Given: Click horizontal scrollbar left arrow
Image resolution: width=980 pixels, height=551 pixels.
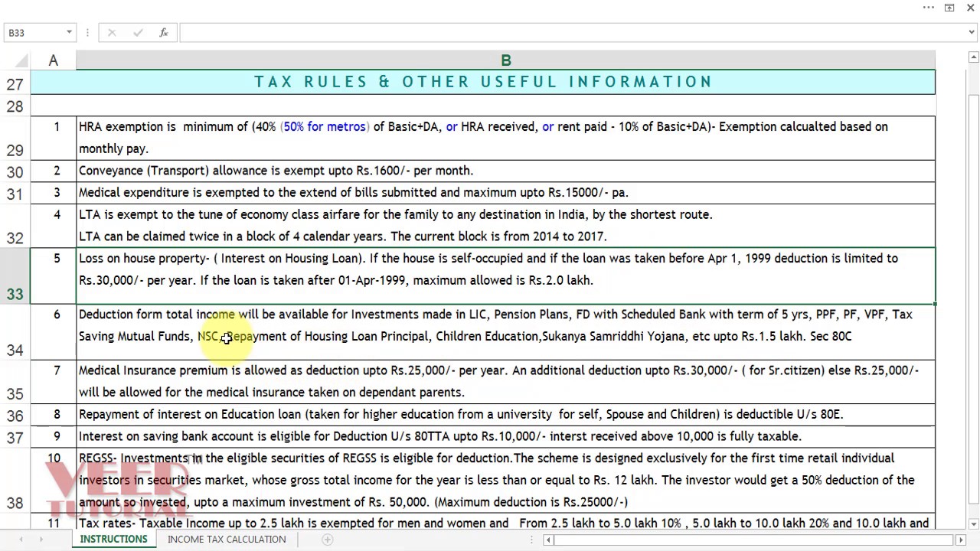Looking at the screenshot, I should (x=548, y=540).
